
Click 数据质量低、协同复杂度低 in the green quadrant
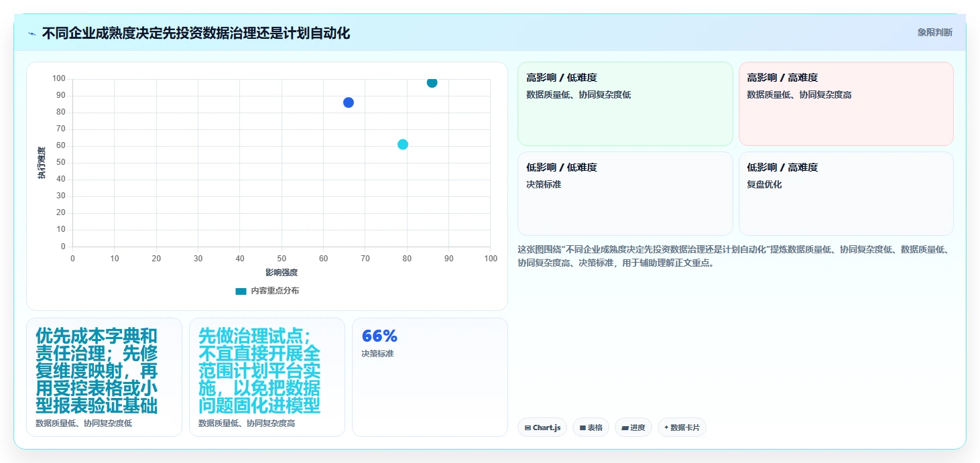click(x=578, y=94)
